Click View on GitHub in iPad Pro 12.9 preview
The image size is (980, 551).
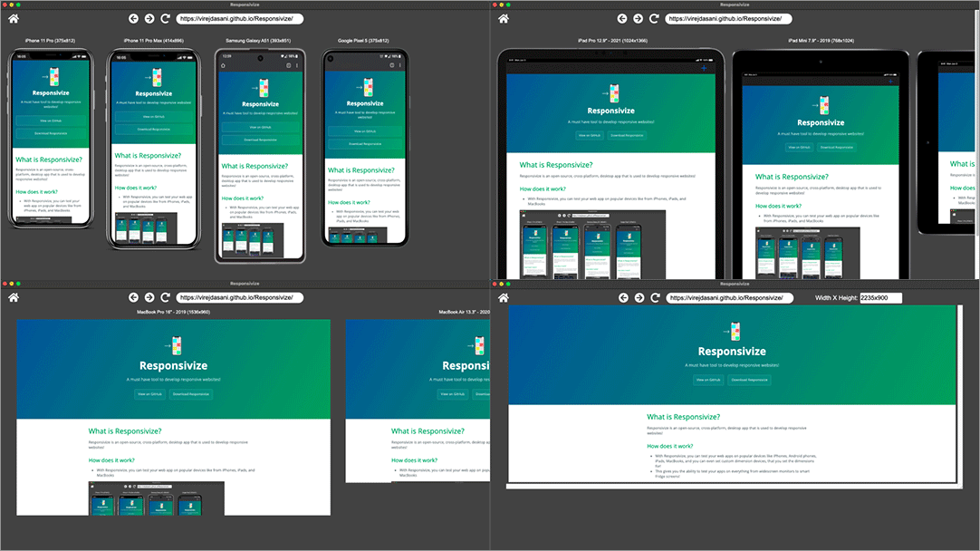(x=590, y=135)
